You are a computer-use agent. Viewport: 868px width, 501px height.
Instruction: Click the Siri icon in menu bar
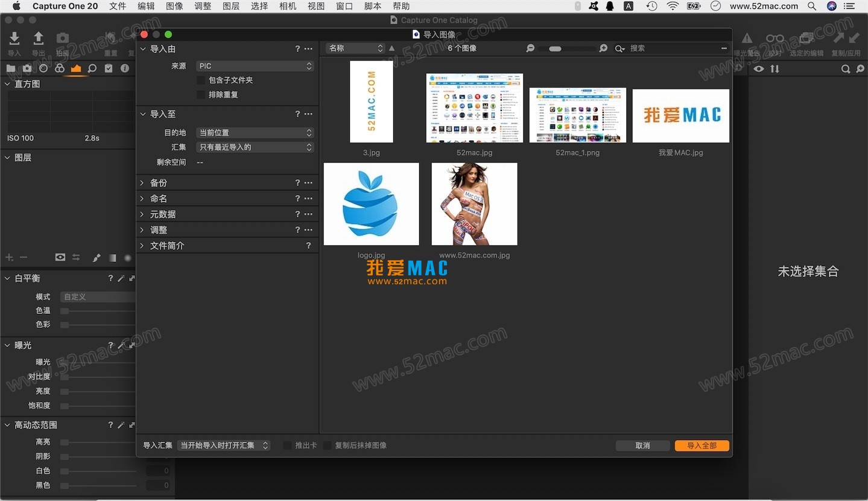[x=832, y=6]
